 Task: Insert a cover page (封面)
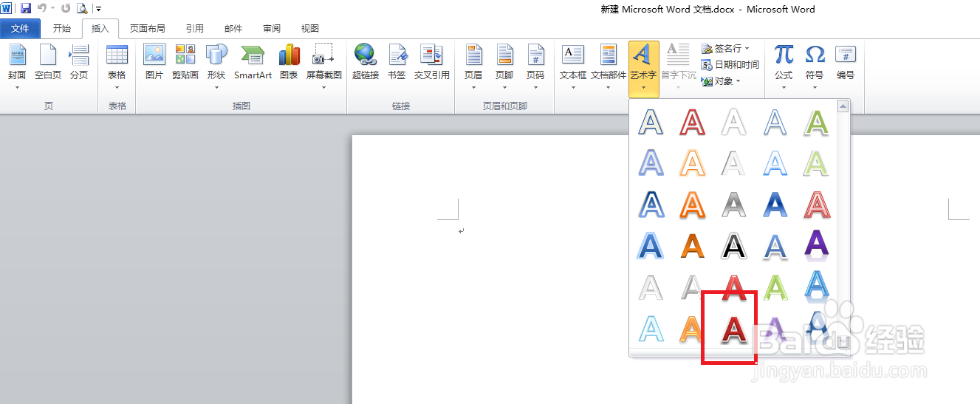17,66
